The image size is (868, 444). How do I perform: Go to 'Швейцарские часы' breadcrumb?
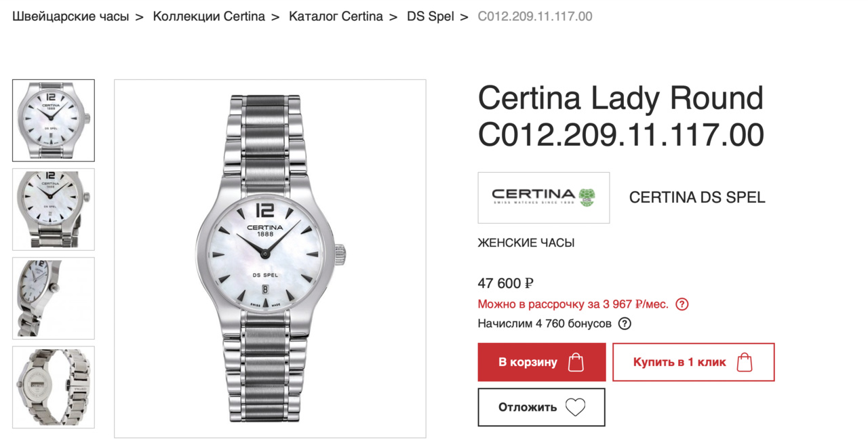tap(71, 16)
